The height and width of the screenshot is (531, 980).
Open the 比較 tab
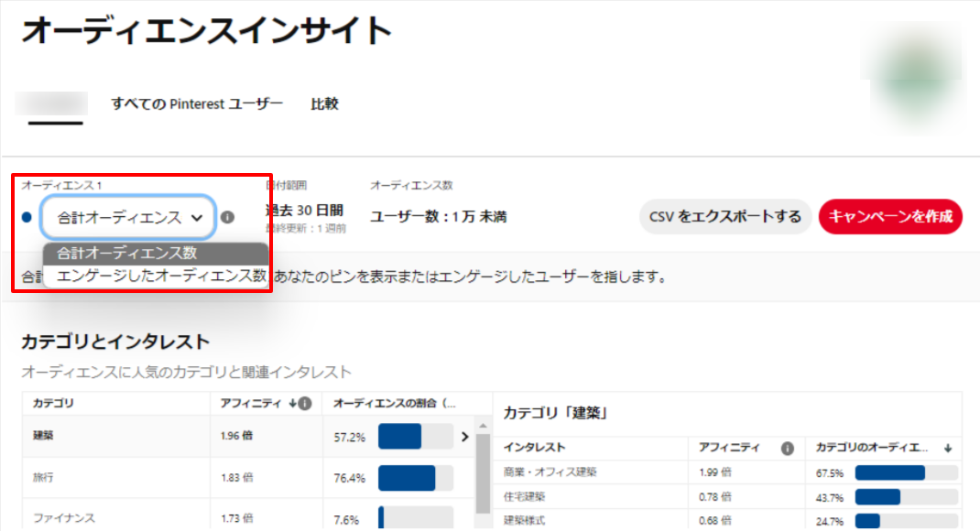pos(324,103)
